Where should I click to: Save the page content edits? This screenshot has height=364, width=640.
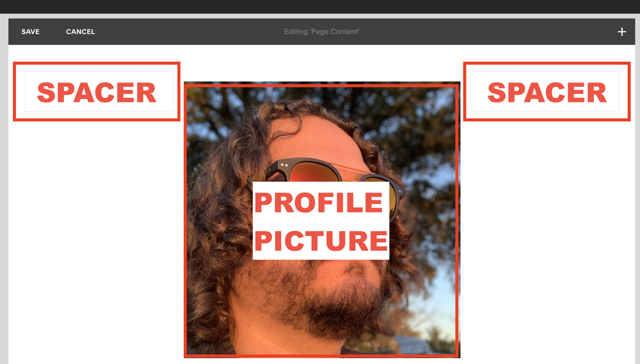(30, 31)
